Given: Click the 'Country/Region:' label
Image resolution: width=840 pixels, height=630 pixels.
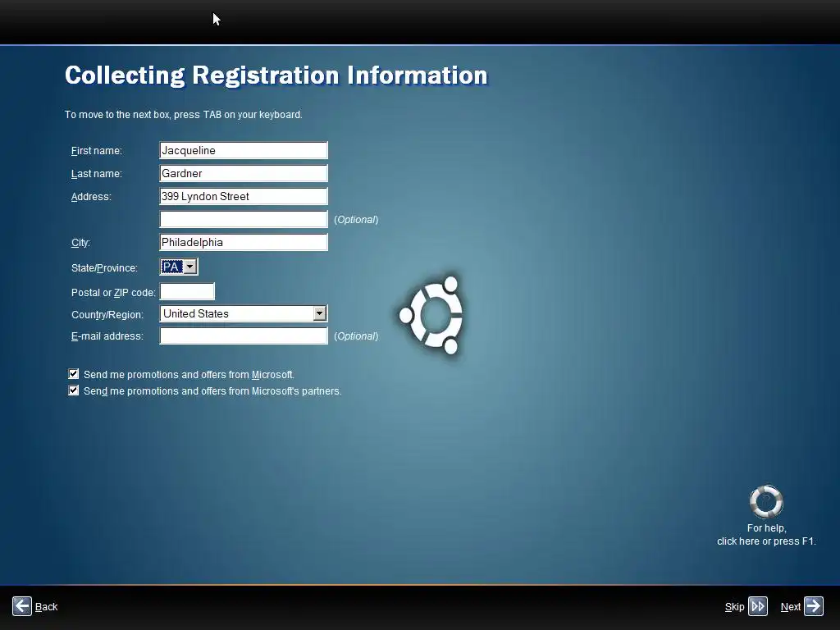Looking at the screenshot, I should (107, 315).
